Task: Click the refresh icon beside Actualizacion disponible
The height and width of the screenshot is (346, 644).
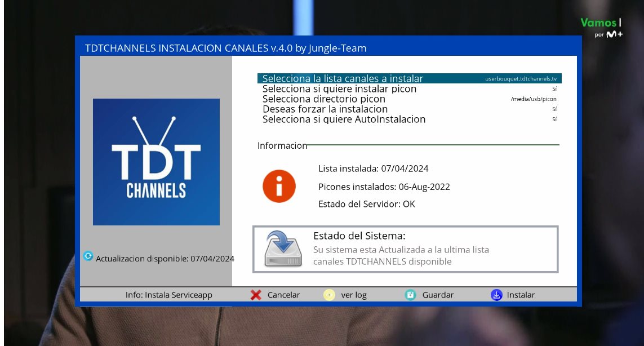Action: click(88, 256)
